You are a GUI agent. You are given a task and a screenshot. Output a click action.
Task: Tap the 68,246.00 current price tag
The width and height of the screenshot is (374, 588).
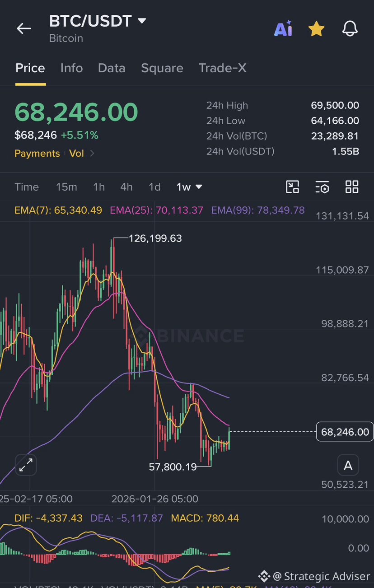pyautogui.click(x=345, y=432)
